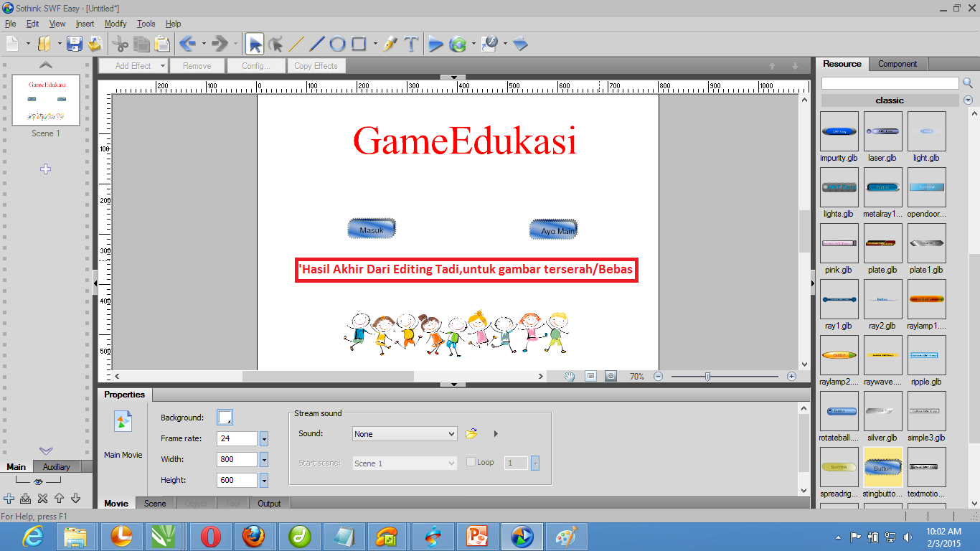
Task: Toggle the fit-to-window view mode
Action: [590, 375]
